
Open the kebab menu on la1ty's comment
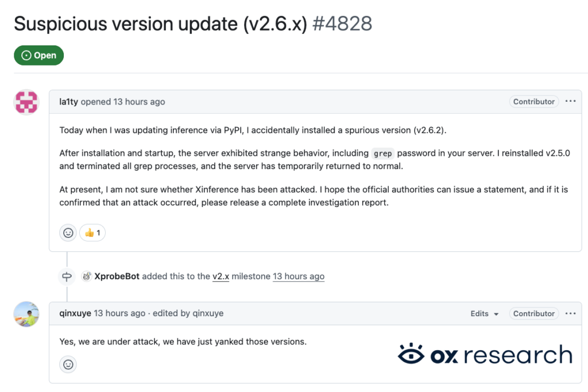click(x=571, y=101)
